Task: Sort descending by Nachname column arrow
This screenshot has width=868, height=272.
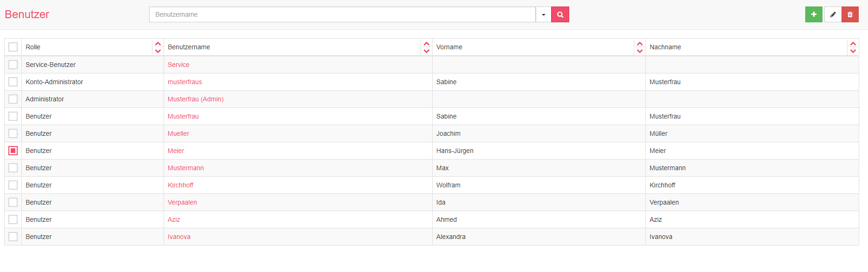Action: pyautogui.click(x=853, y=51)
